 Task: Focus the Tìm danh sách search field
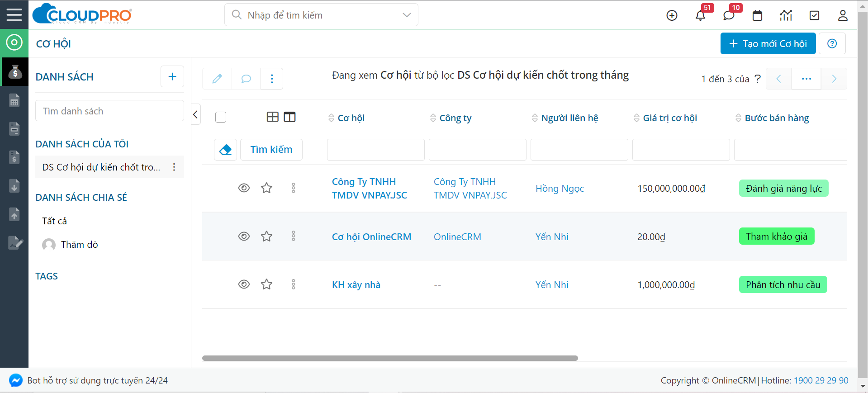tap(109, 111)
